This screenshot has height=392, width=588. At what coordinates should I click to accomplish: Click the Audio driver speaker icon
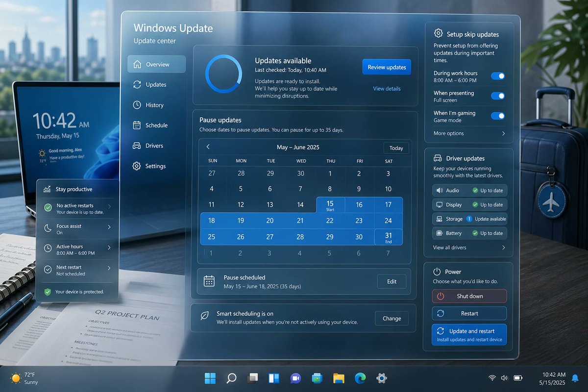439,190
